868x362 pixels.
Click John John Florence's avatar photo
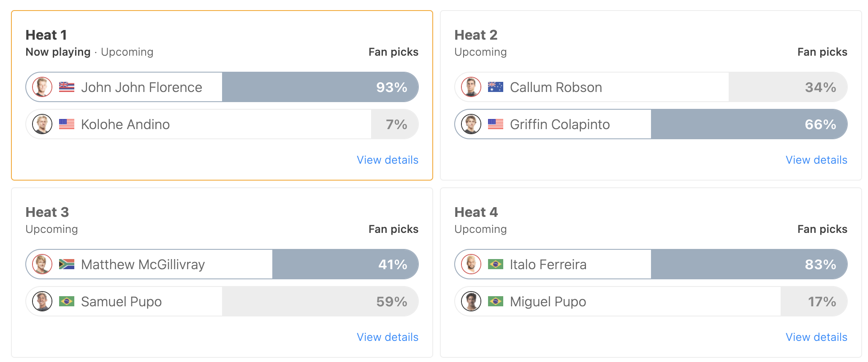(x=42, y=87)
